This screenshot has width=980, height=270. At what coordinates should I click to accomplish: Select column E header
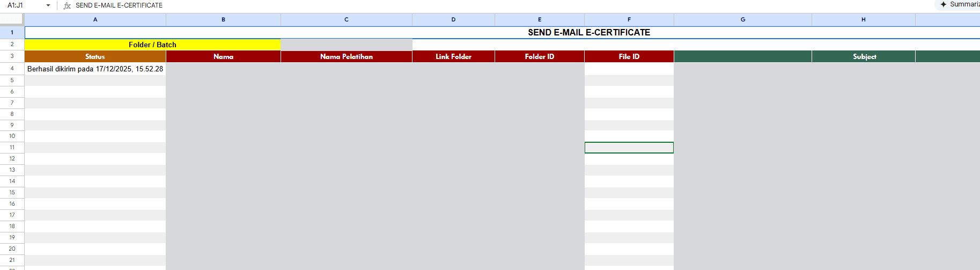pyautogui.click(x=540, y=19)
